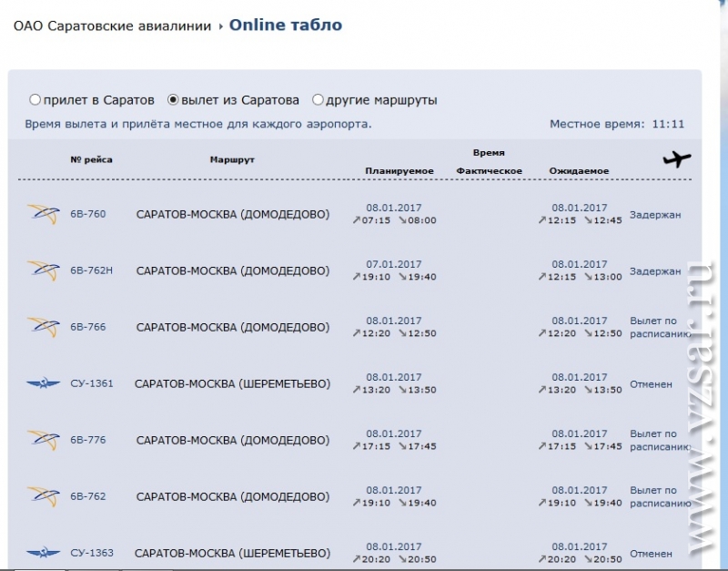
Task: Open flight number 6В-760 link
Action: coord(87,214)
